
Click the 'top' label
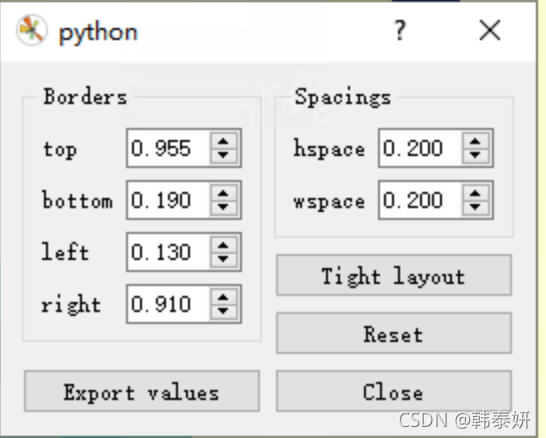coord(60,150)
